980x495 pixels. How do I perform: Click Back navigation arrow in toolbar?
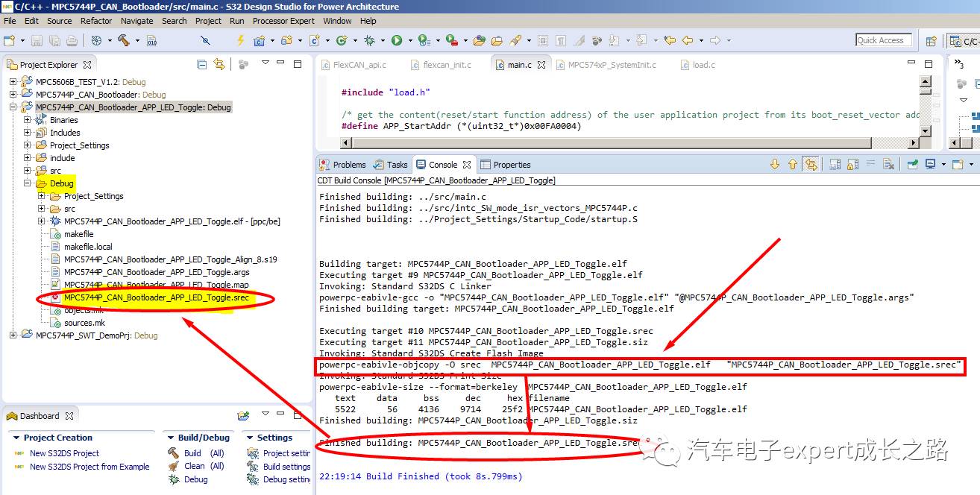tap(688, 40)
